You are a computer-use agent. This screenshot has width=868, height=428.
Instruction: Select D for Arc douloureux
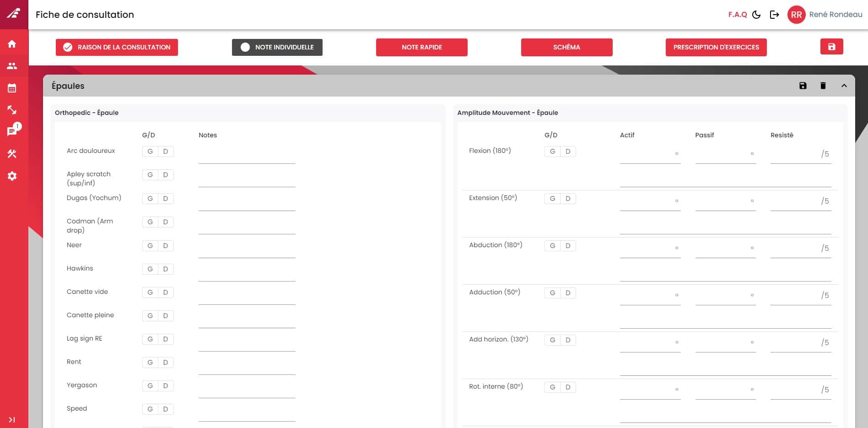click(x=166, y=152)
